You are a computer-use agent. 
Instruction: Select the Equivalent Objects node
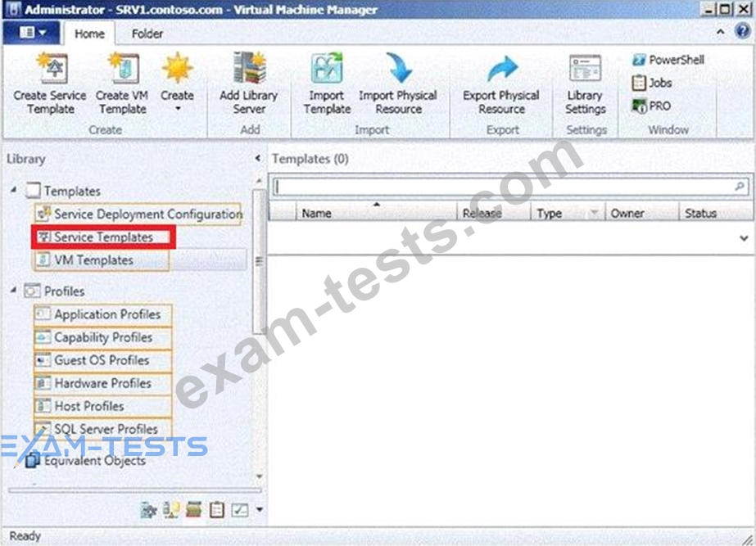tap(85, 461)
